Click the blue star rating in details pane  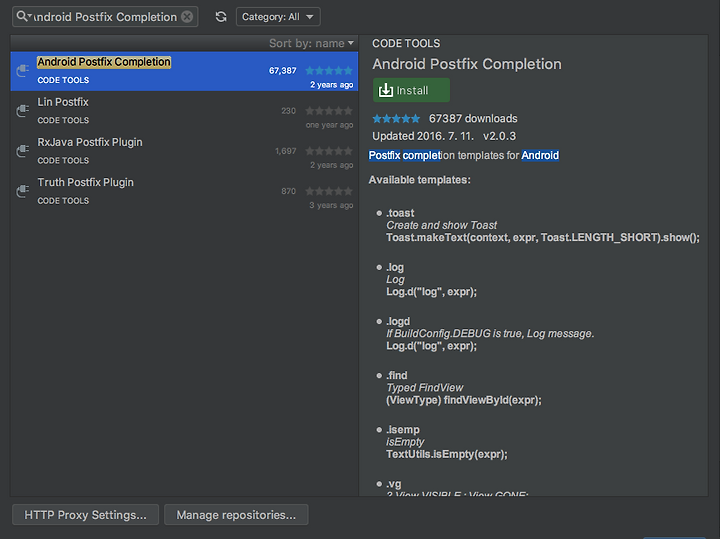tap(396, 118)
